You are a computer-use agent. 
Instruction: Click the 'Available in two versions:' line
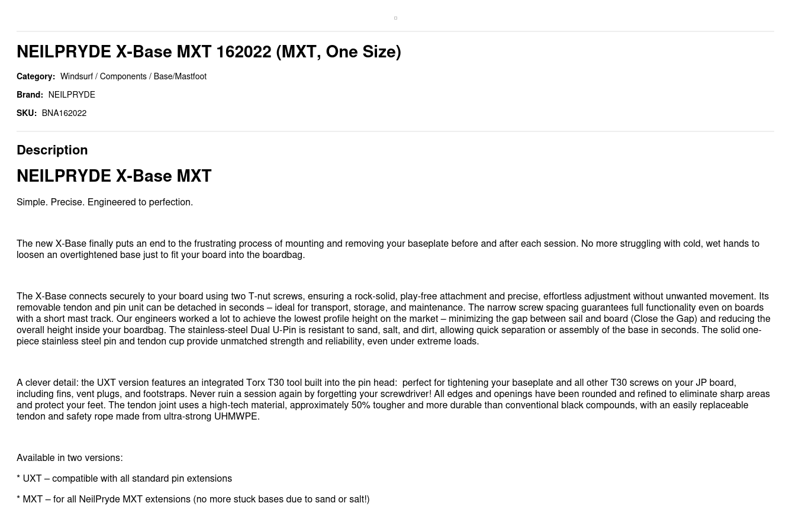(x=70, y=458)
